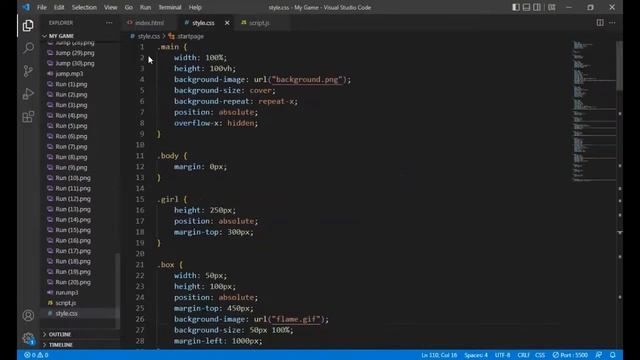This screenshot has width=640, height=360.
Task: Collapse the MY GAME folder section
Action: (x=80, y=36)
